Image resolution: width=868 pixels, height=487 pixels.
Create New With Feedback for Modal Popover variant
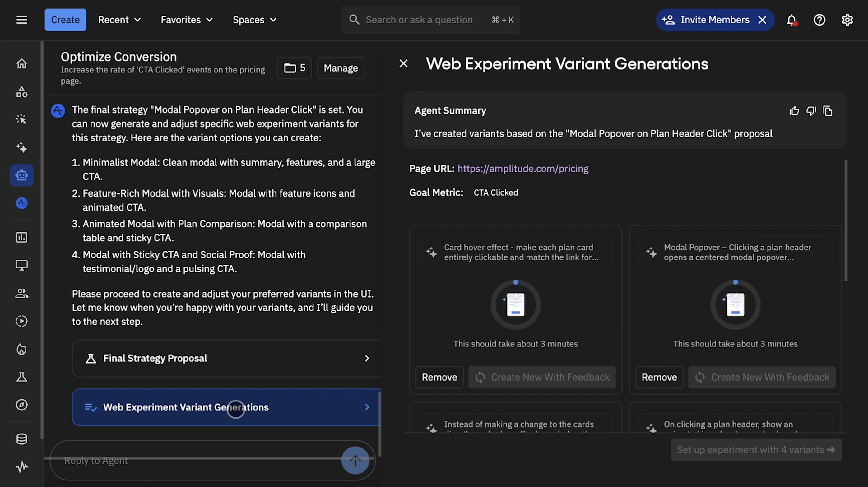762,377
